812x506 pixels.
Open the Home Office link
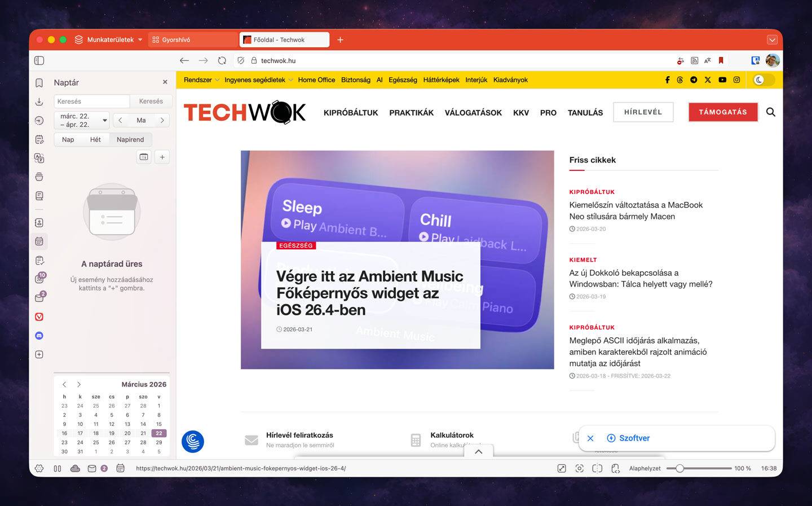click(x=316, y=80)
